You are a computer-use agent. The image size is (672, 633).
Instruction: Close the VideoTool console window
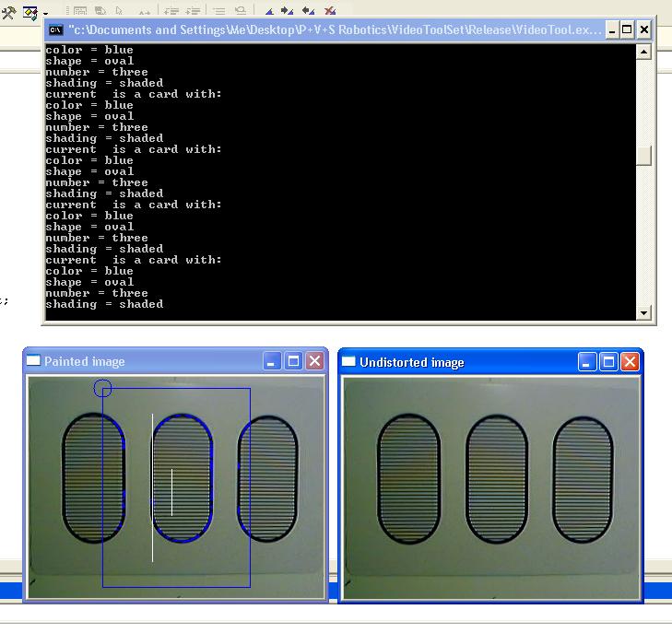pyautogui.click(x=643, y=30)
